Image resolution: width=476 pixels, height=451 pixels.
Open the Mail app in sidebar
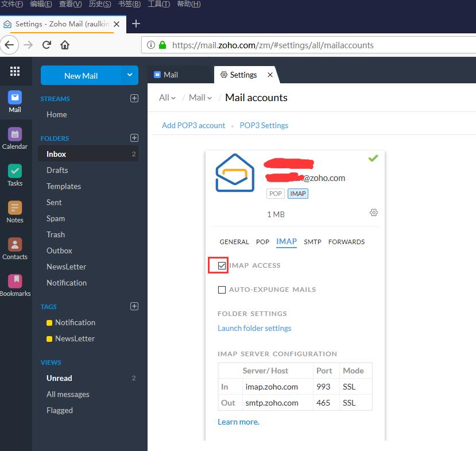14,102
